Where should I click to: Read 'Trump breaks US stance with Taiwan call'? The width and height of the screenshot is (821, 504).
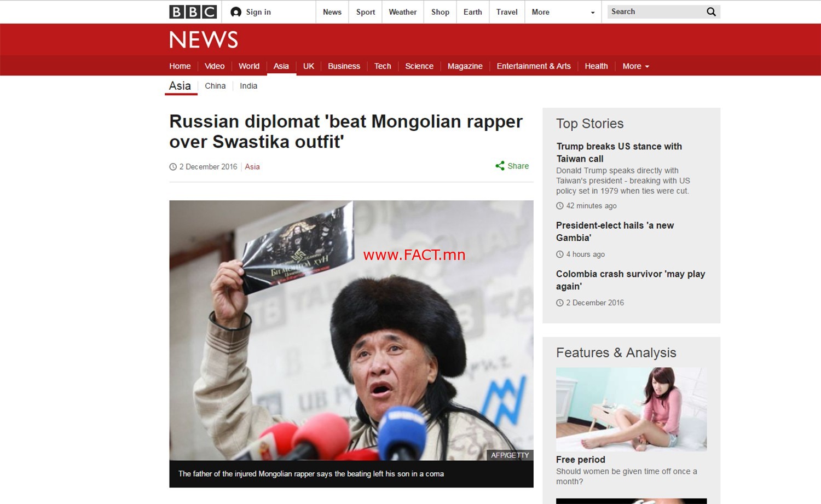619,153
